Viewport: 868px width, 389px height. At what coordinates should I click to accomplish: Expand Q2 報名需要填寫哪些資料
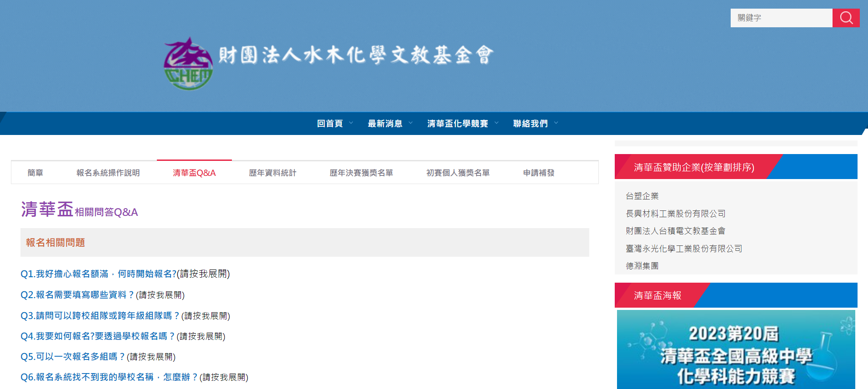pyautogui.click(x=102, y=295)
